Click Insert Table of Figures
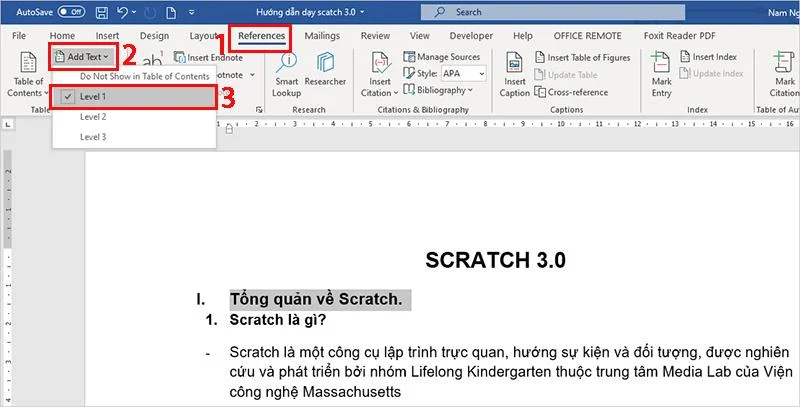 583,58
